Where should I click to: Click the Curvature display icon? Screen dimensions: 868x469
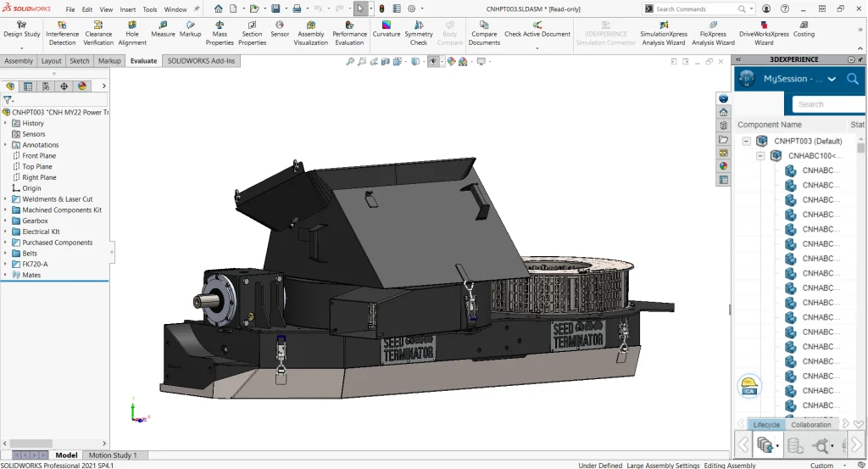[x=387, y=26]
